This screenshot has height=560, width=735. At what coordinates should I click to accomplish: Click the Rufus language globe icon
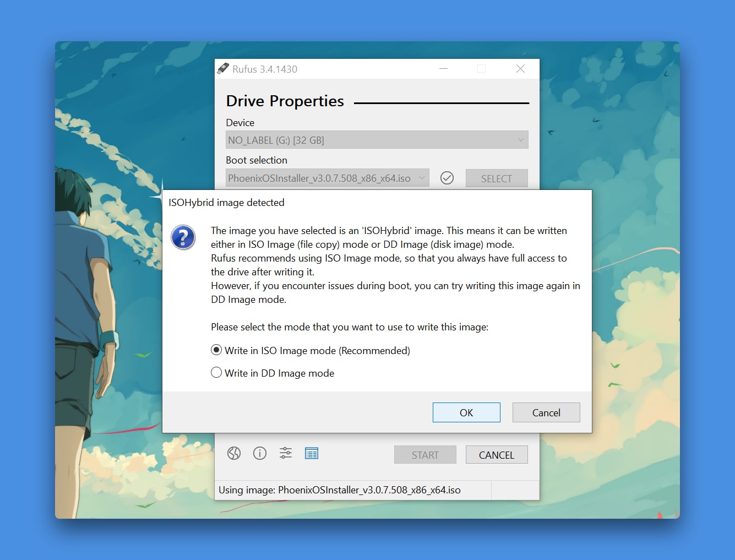pyautogui.click(x=234, y=453)
